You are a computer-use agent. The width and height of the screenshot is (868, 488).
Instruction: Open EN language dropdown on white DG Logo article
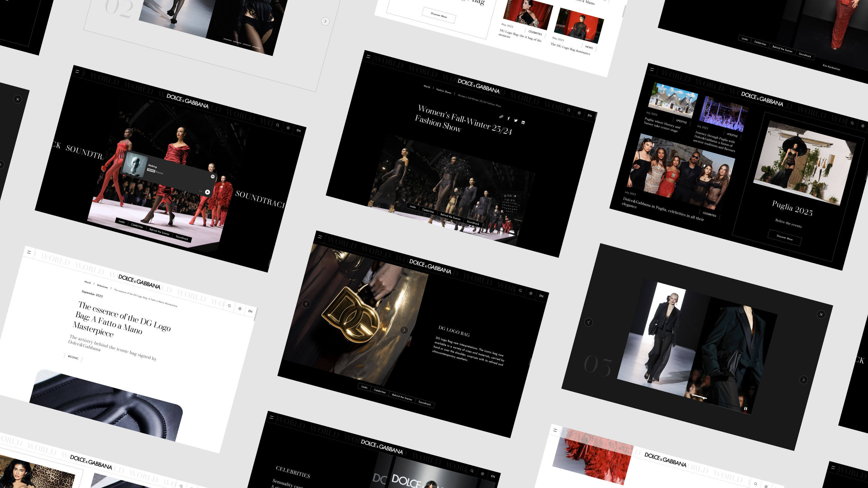pyautogui.click(x=250, y=311)
